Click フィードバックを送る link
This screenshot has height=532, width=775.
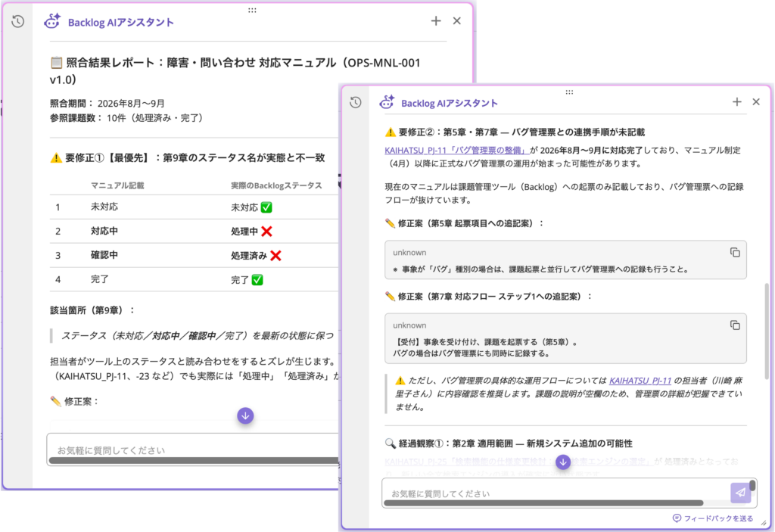point(713,518)
